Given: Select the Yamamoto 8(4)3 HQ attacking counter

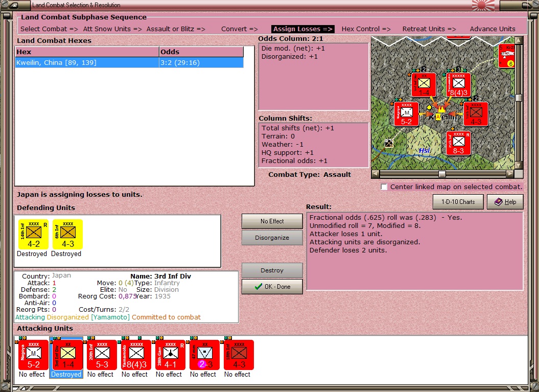Looking at the screenshot, I should pos(136,355).
